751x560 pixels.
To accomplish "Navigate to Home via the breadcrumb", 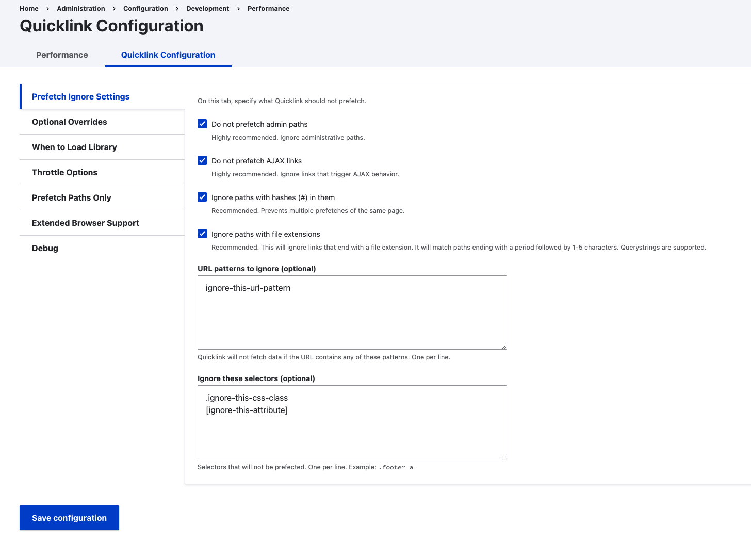I will click(28, 8).
